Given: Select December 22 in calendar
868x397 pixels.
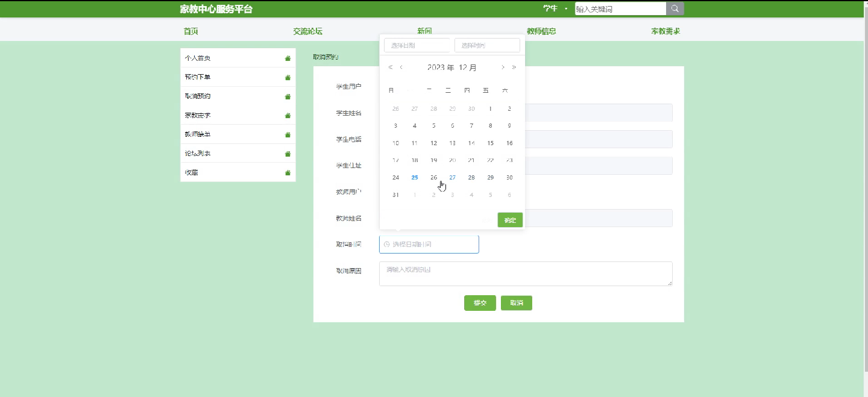Looking at the screenshot, I should click(491, 160).
